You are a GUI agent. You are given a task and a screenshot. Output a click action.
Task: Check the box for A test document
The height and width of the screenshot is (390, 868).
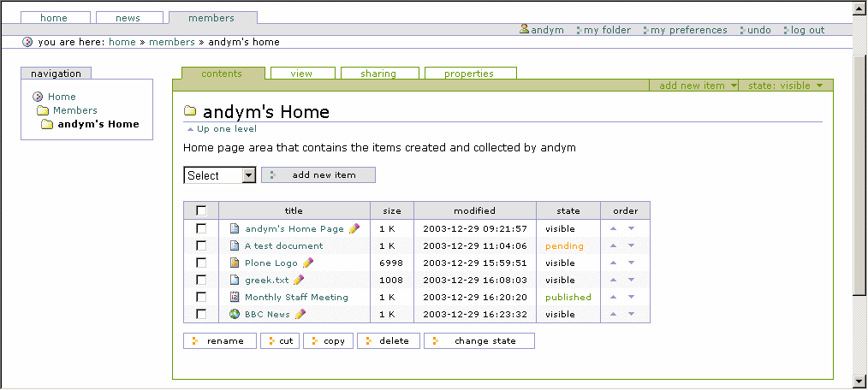201,246
